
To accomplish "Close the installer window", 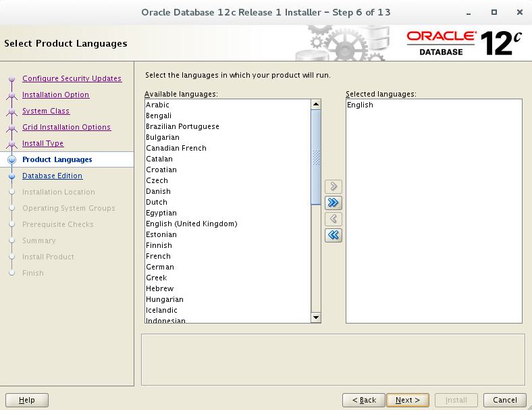I will pos(519,12).
